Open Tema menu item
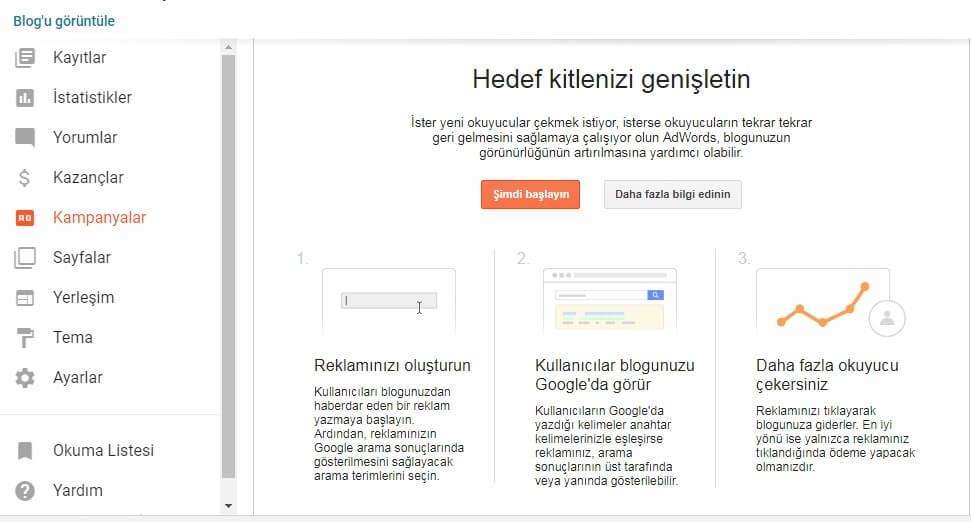Screen dimensions: 971x522 pyautogui.click(x=72, y=337)
